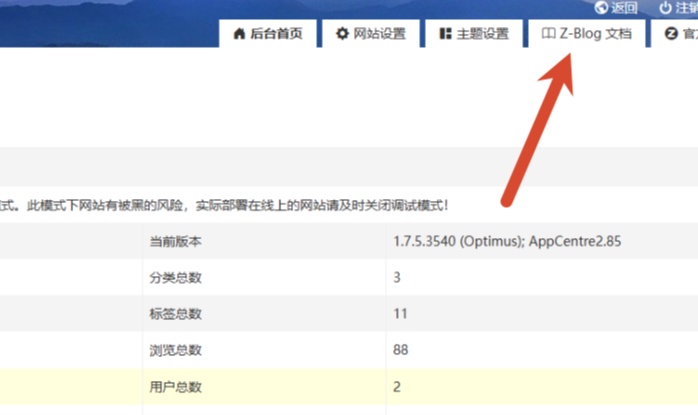The width and height of the screenshot is (698, 415).
Task: Open the Z-Blog 文档 tab
Action: click(587, 33)
